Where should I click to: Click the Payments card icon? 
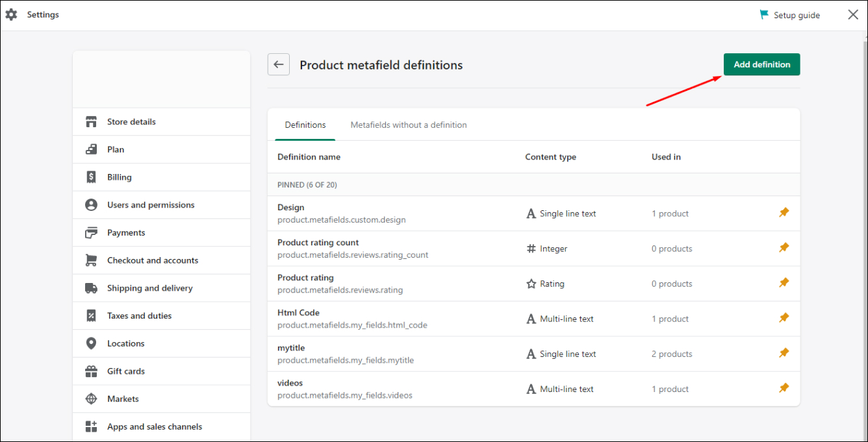[92, 232]
